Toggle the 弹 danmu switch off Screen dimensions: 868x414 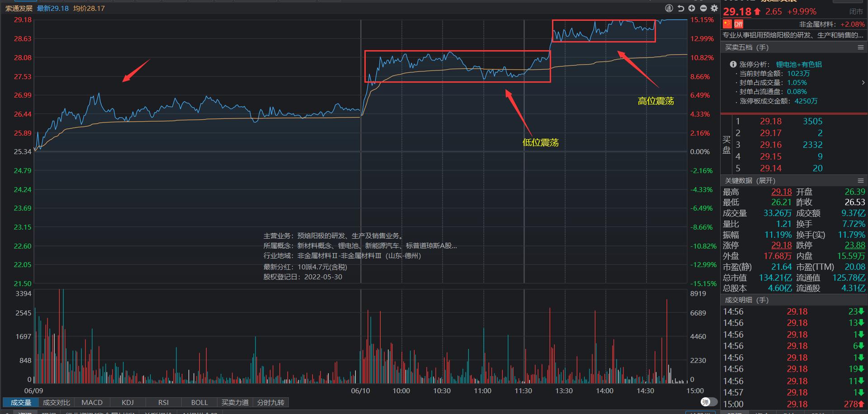705,402
